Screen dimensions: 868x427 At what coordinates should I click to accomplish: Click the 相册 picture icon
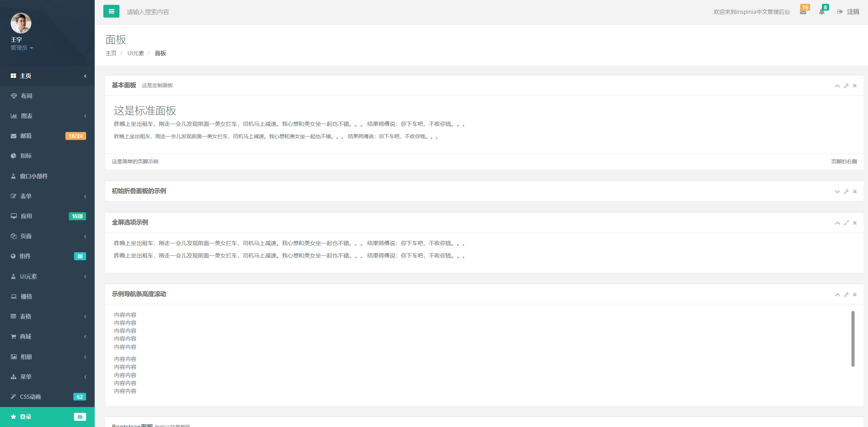[x=14, y=357]
